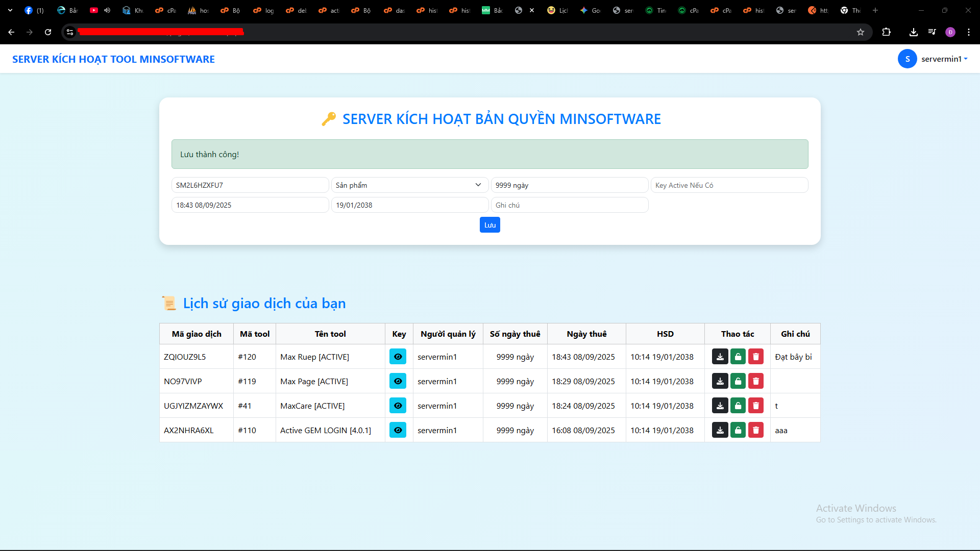Unlock the AX2NHRA6XL transaction
980x551 pixels.
coord(738,430)
